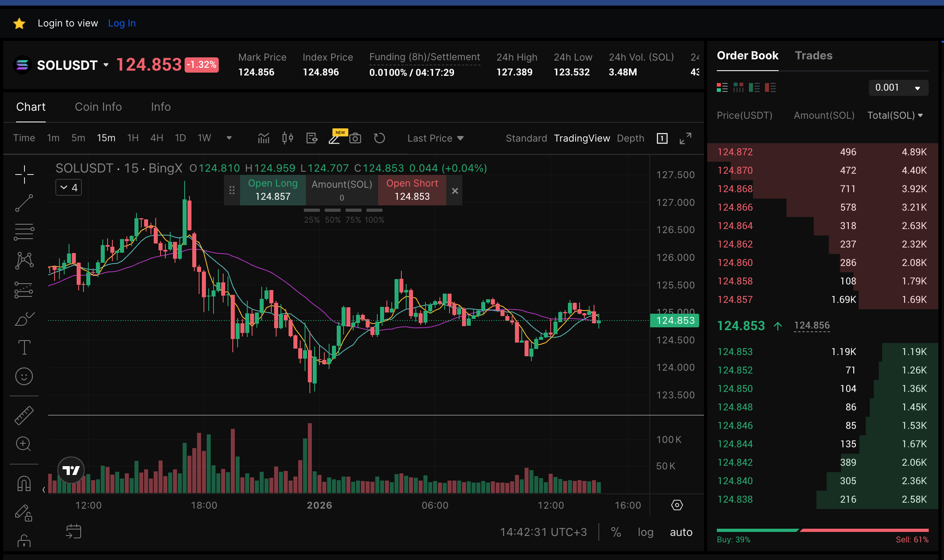
Task: Toggle log scale on the price axis
Action: (x=645, y=532)
